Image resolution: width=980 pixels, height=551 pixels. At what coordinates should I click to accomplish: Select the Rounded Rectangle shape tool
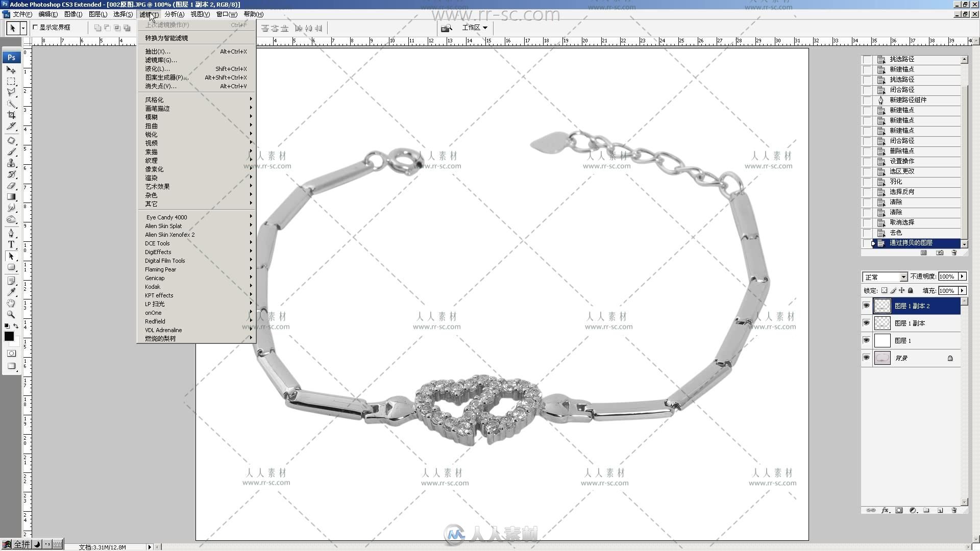11,267
